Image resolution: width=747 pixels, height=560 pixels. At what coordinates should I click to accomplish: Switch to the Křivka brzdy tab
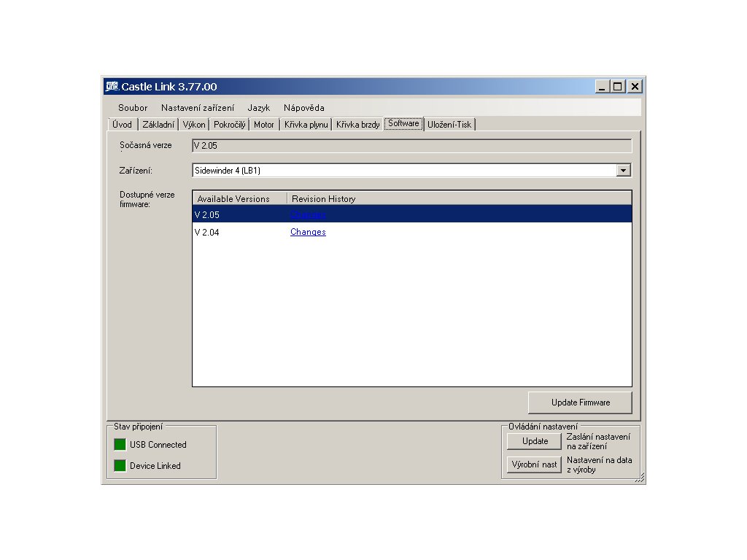click(x=357, y=124)
